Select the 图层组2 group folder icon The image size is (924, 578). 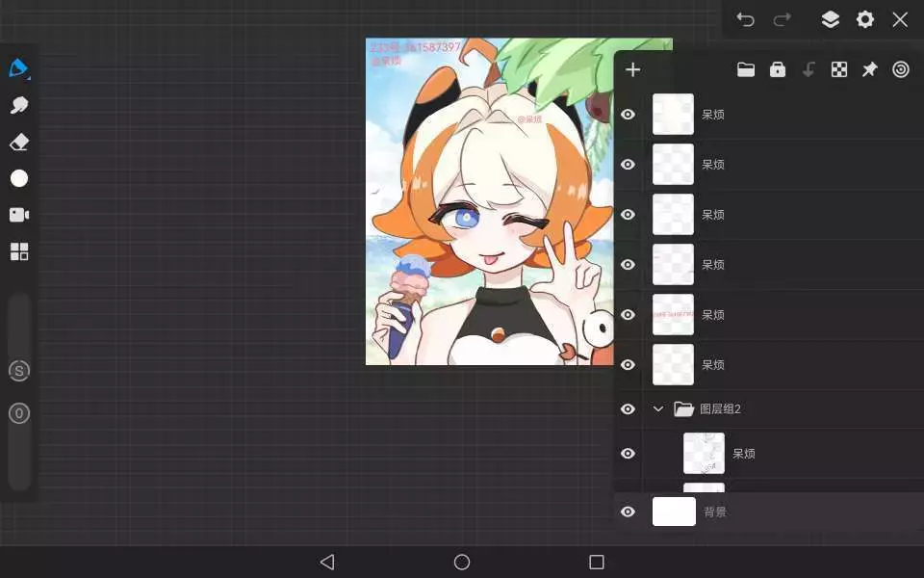[x=683, y=408]
